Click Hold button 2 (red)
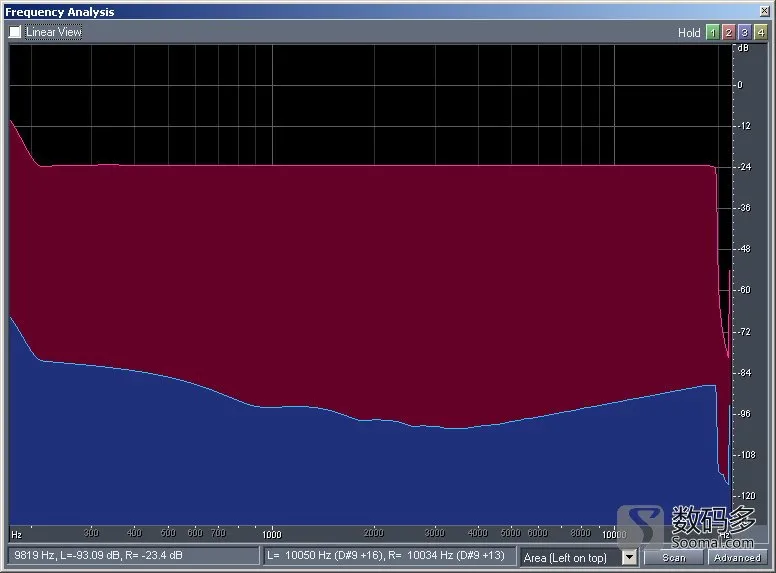Screen dimensions: 776x573 (x=728, y=33)
